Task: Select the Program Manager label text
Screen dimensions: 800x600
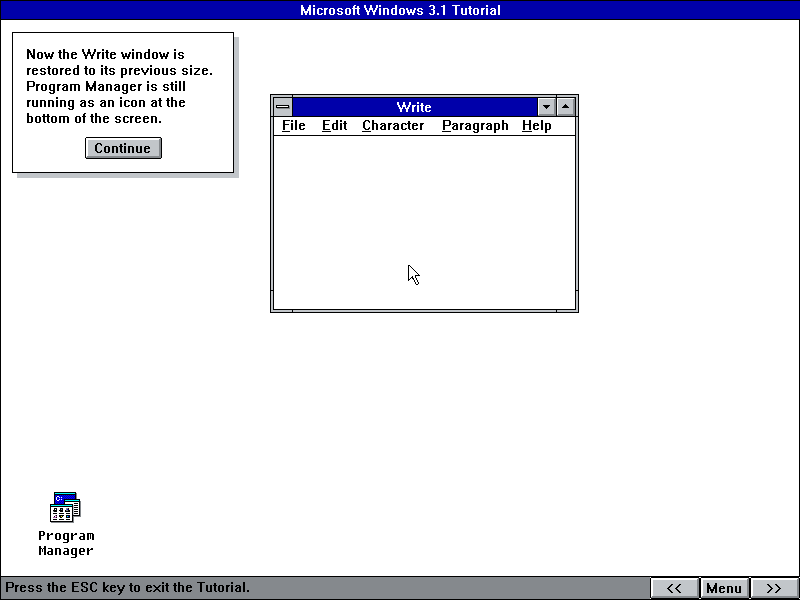Action: tap(66, 543)
